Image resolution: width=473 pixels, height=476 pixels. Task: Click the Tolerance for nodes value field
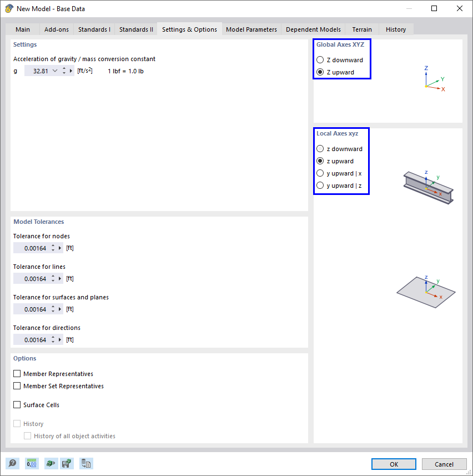pyautogui.click(x=31, y=248)
